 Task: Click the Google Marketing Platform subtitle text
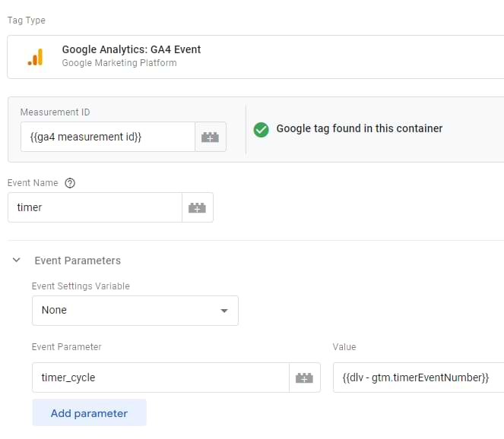(x=119, y=63)
